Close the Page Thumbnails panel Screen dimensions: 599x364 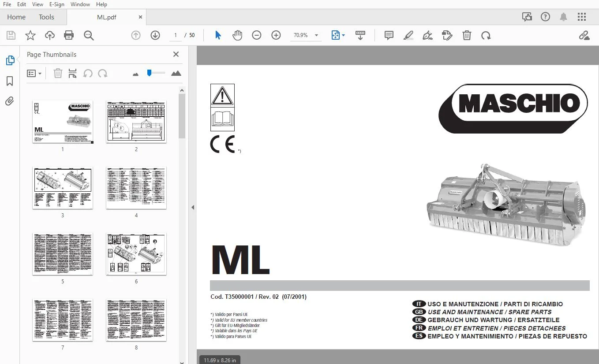pos(176,54)
